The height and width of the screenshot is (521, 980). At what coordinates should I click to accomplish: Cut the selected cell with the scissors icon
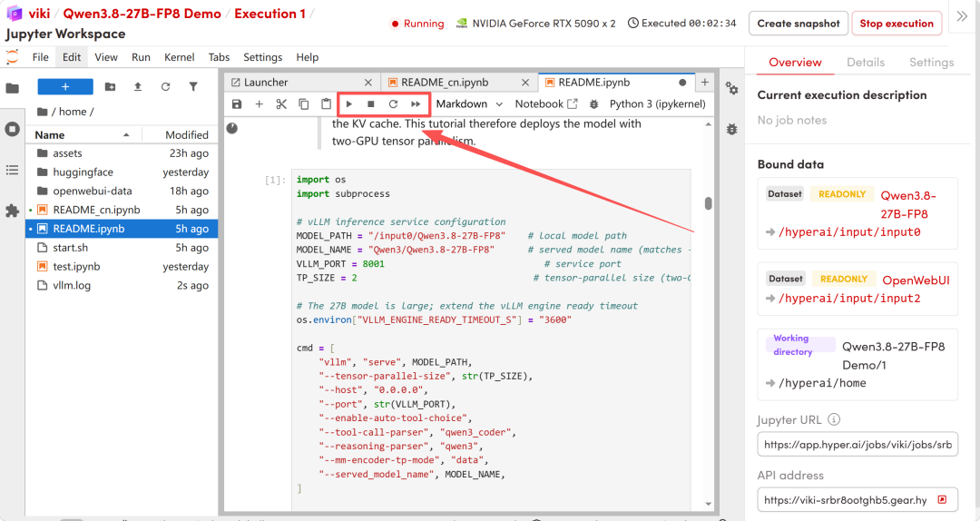point(281,103)
